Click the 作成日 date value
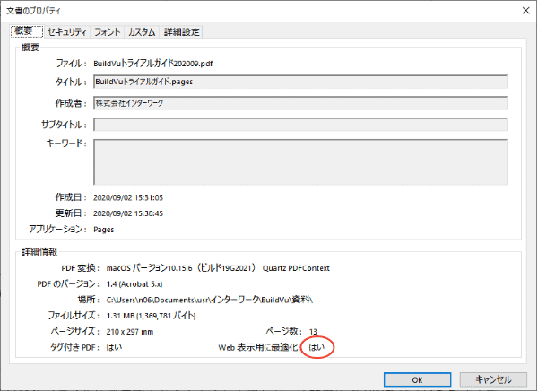538x392 pixels. coord(134,197)
